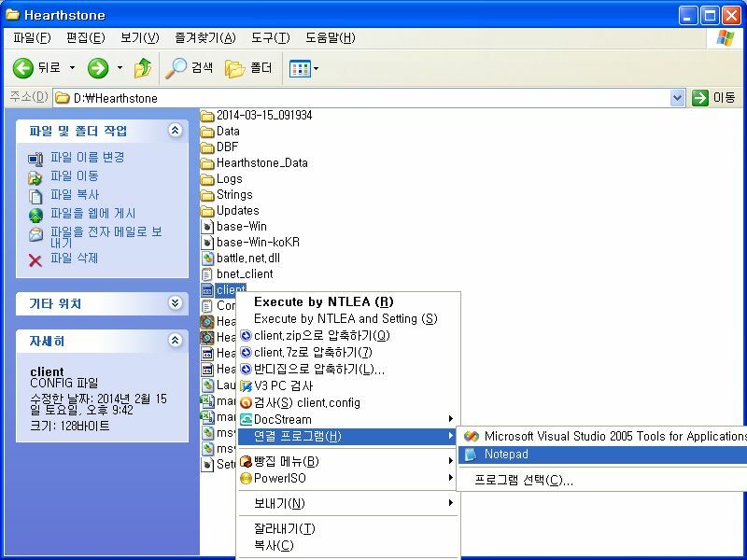The image size is (747, 560).
Task: Open the 파일(F) menu
Action: [32, 37]
